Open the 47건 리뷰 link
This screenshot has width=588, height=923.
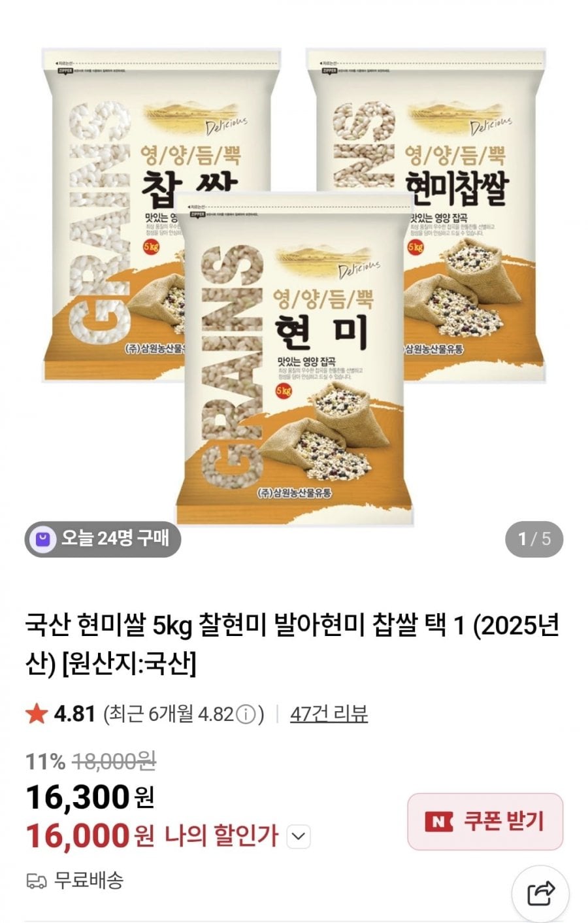point(329,714)
